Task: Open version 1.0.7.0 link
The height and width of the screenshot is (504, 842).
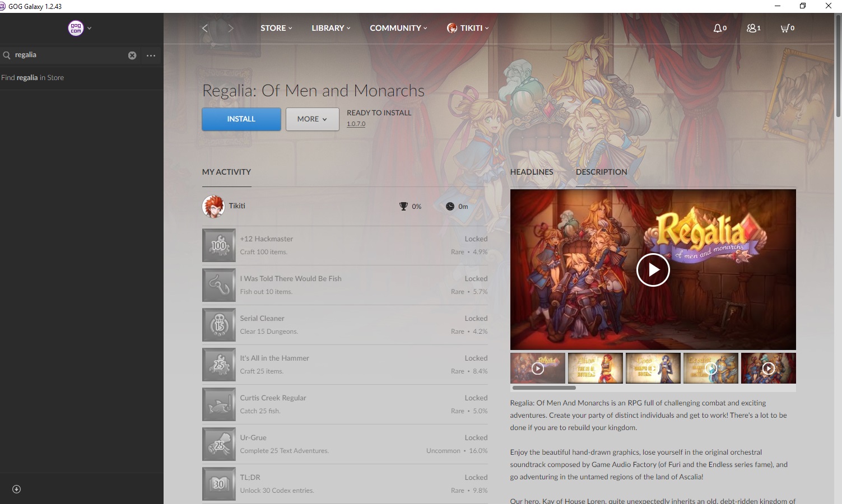Action: [x=356, y=124]
